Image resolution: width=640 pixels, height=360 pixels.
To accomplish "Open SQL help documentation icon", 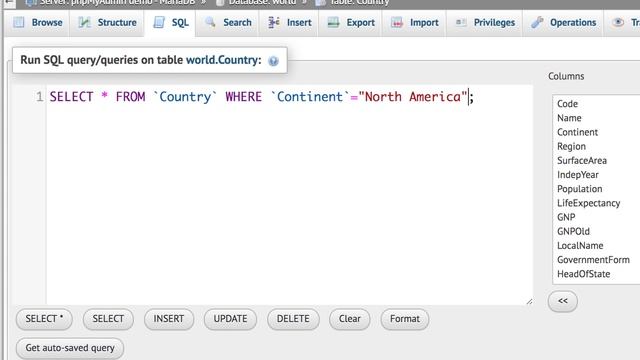I will (273, 61).
